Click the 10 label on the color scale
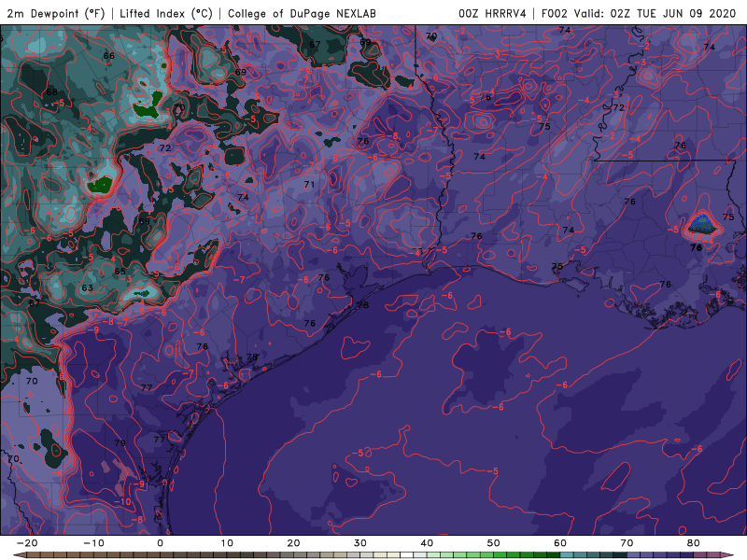 (x=227, y=543)
